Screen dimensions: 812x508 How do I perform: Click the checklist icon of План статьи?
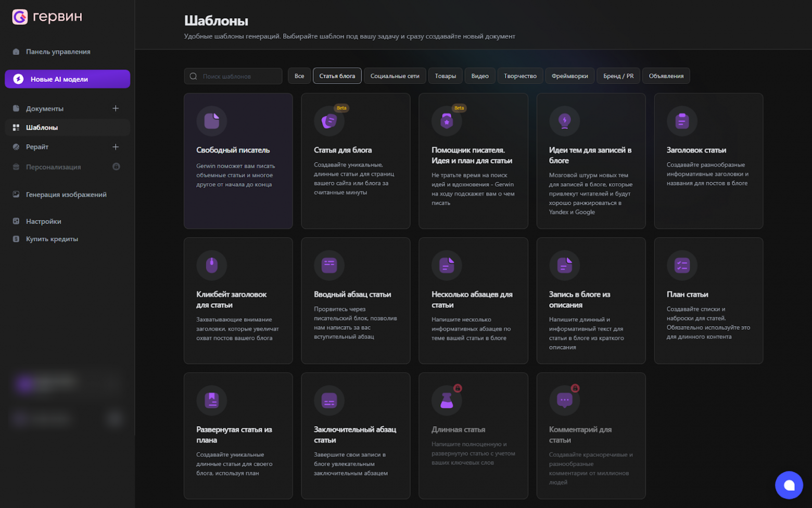(682, 265)
